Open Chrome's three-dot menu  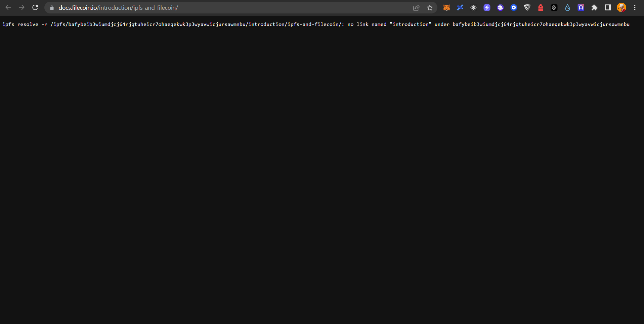point(635,7)
